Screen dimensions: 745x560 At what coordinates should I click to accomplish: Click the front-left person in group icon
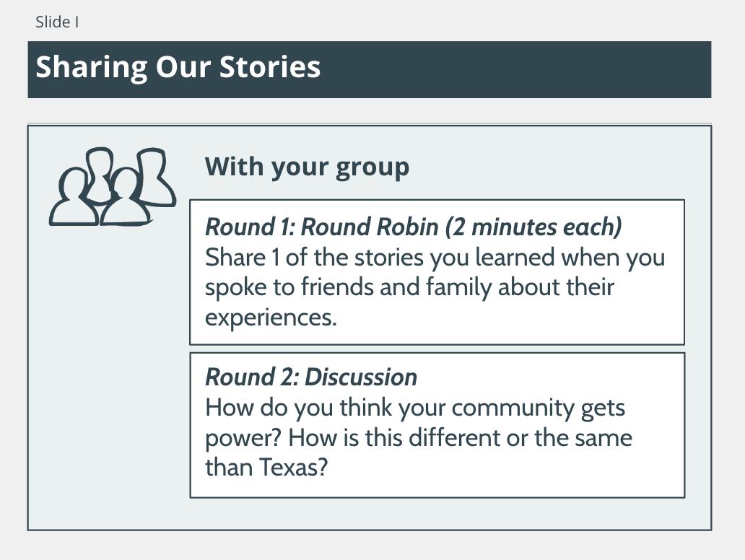[74, 197]
